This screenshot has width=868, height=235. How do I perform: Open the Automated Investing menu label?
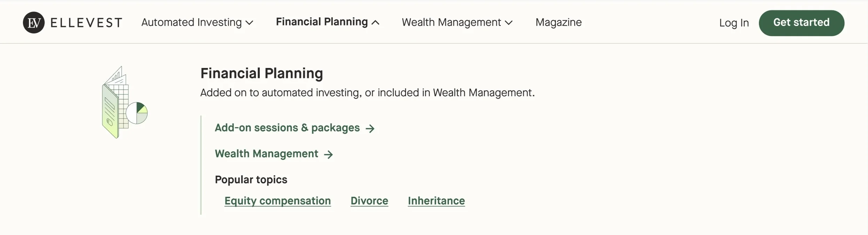click(191, 22)
